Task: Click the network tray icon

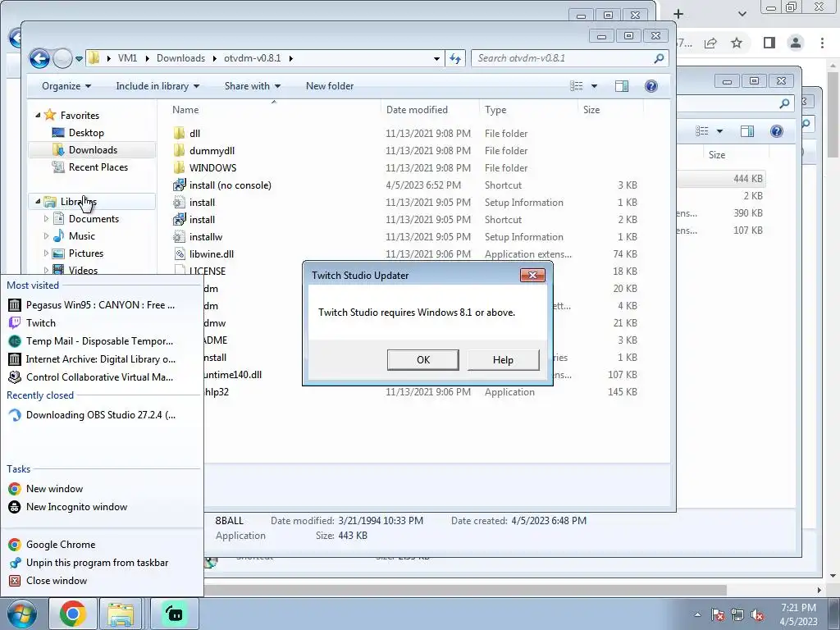Action: 737,615
